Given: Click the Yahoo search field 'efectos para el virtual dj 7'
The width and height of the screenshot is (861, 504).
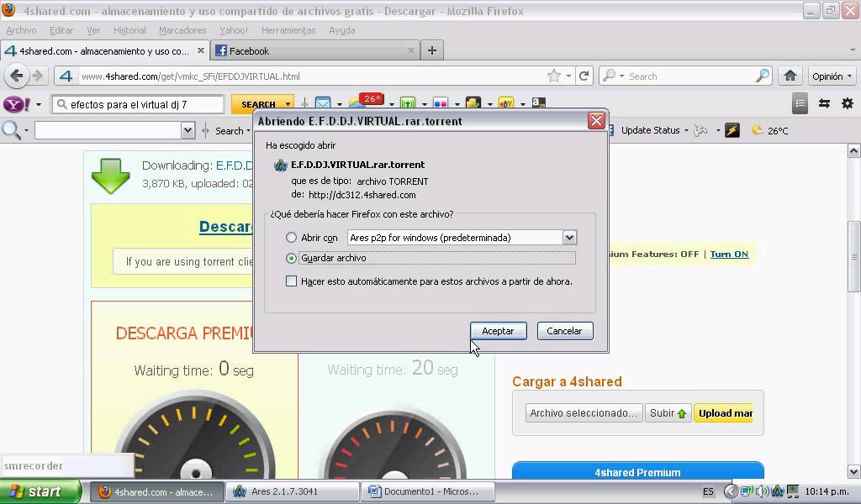Looking at the screenshot, I should coord(138,104).
